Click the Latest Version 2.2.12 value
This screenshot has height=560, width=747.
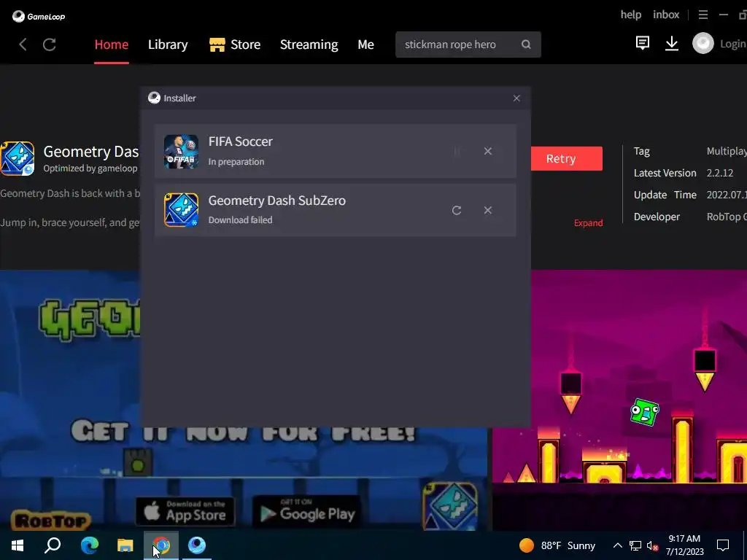tap(719, 173)
